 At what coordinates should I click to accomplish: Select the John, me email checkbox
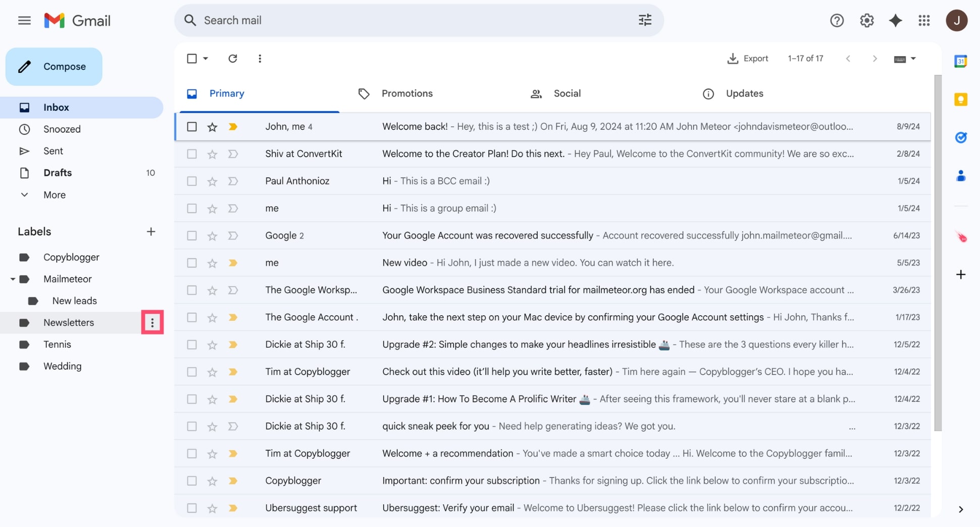191,127
